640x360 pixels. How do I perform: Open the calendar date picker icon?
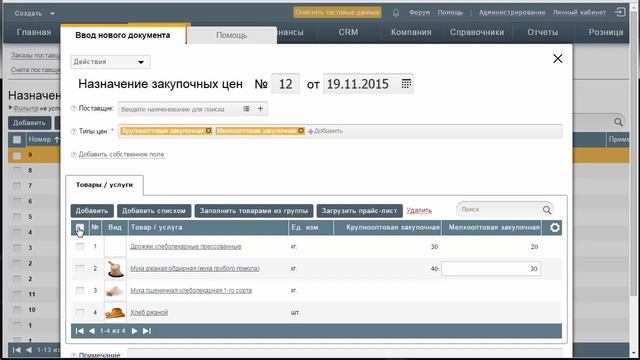(406, 84)
